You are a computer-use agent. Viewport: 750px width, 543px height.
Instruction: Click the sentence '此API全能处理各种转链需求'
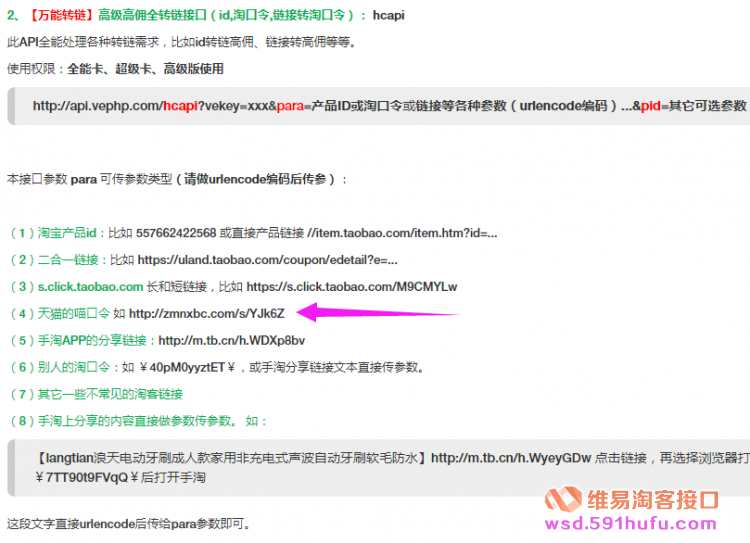83,42
